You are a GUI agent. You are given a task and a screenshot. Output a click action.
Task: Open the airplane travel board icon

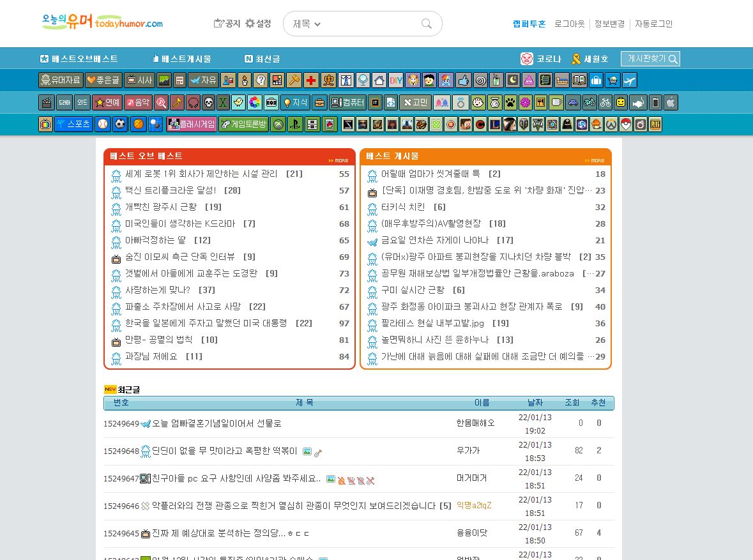630,80
